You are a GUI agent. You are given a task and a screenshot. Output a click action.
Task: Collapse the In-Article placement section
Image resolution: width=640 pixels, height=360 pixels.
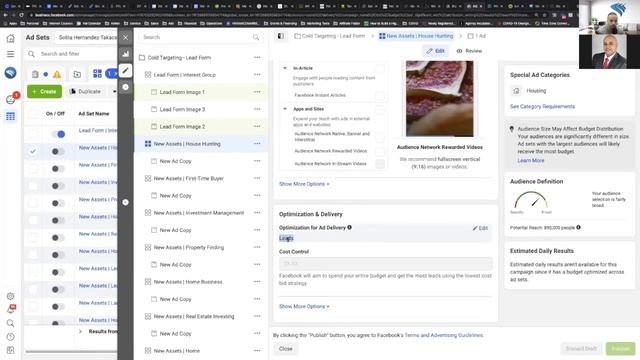coord(285,68)
